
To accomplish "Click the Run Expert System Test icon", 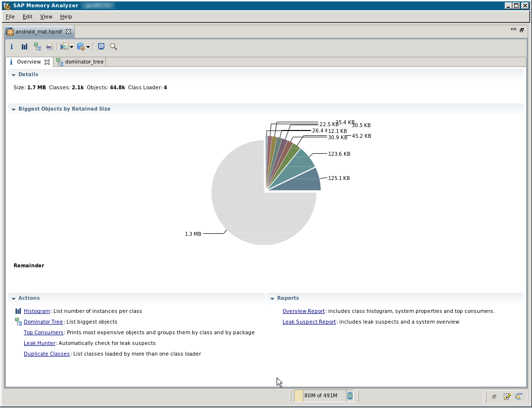I will tap(65, 47).
